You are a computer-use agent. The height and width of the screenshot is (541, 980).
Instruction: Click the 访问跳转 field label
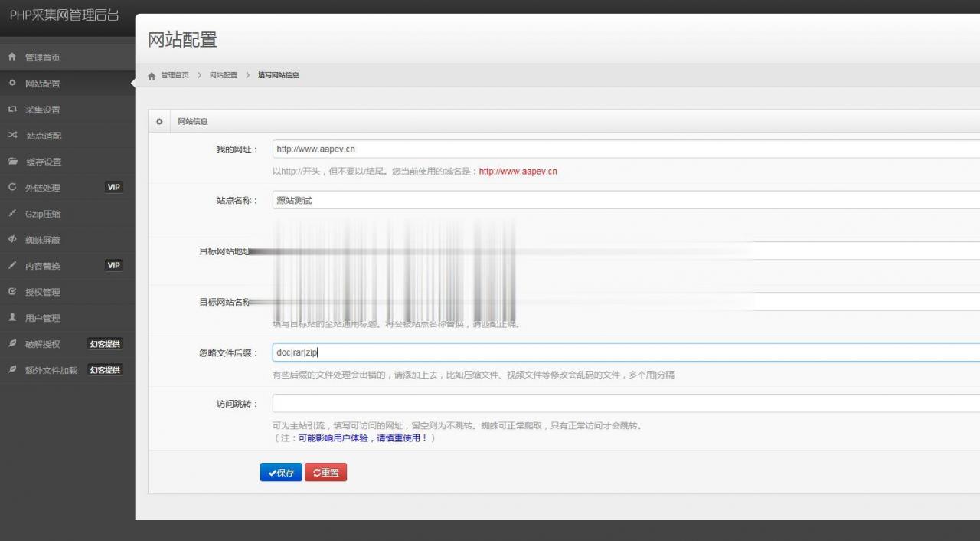tap(237, 404)
